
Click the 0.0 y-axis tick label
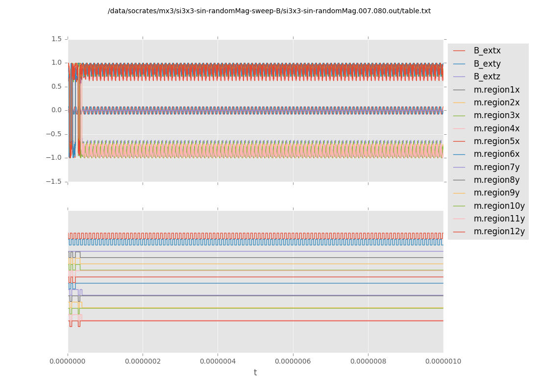click(56, 110)
